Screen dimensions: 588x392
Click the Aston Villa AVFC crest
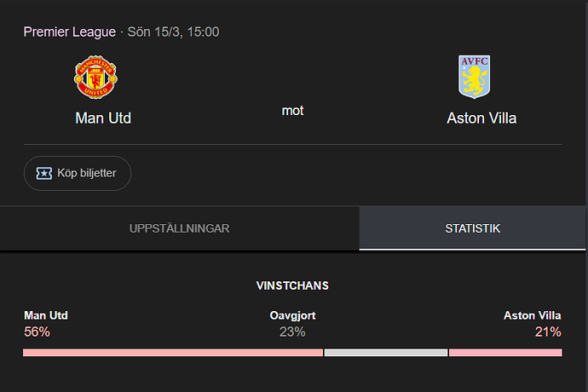pos(474,77)
